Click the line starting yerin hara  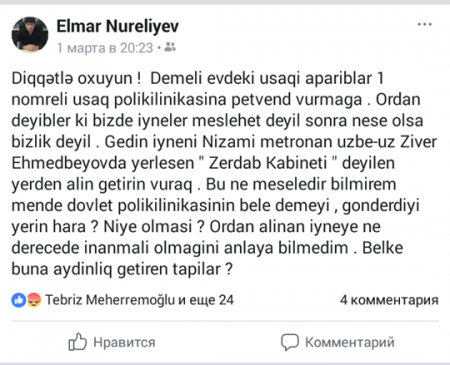(x=196, y=227)
